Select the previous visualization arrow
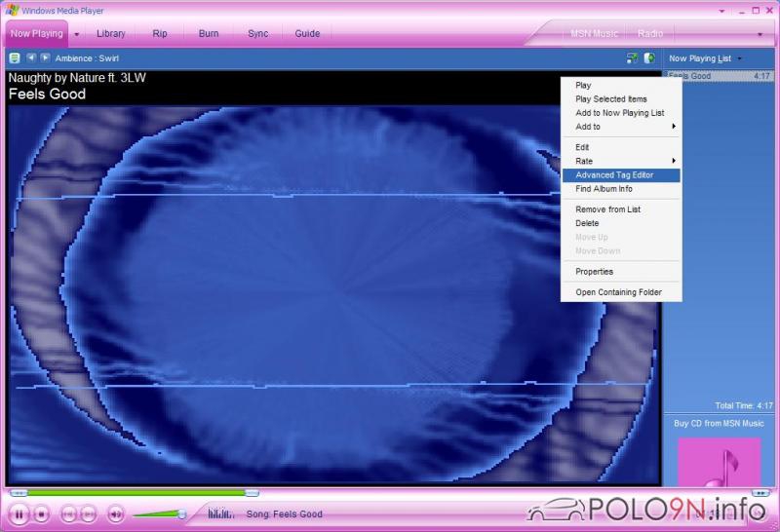 click(31, 58)
